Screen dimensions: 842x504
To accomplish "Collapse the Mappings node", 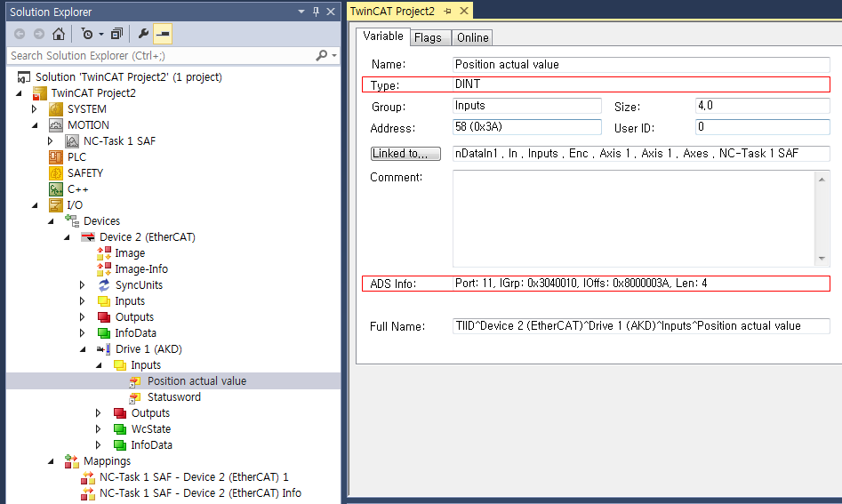I will click(x=51, y=461).
